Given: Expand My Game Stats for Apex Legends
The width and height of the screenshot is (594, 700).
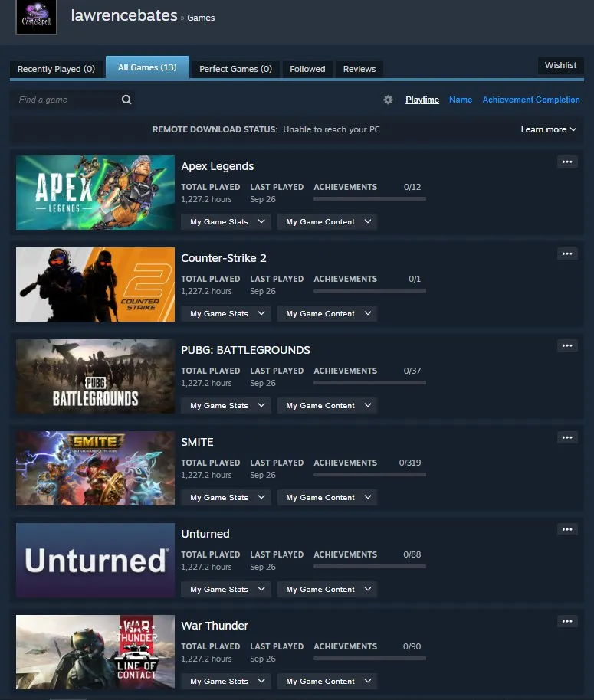Looking at the screenshot, I should [x=226, y=222].
